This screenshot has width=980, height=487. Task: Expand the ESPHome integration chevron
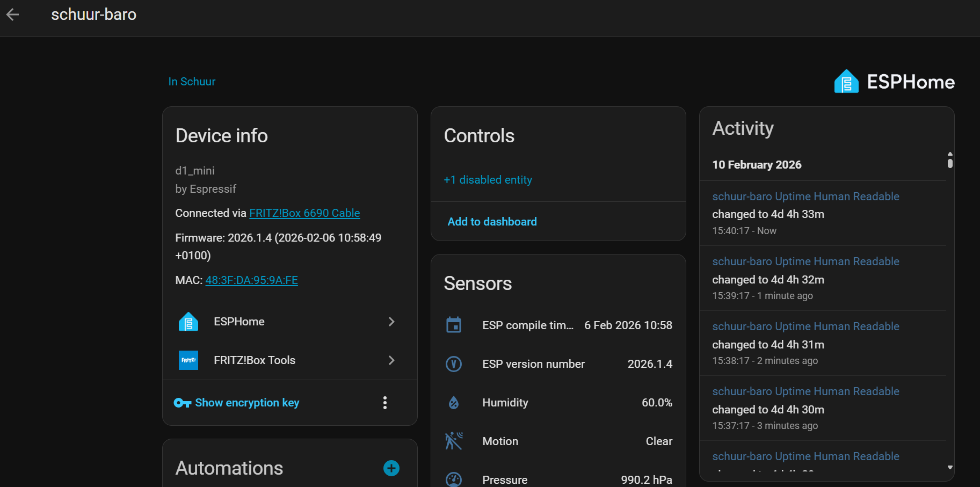[391, 322]
